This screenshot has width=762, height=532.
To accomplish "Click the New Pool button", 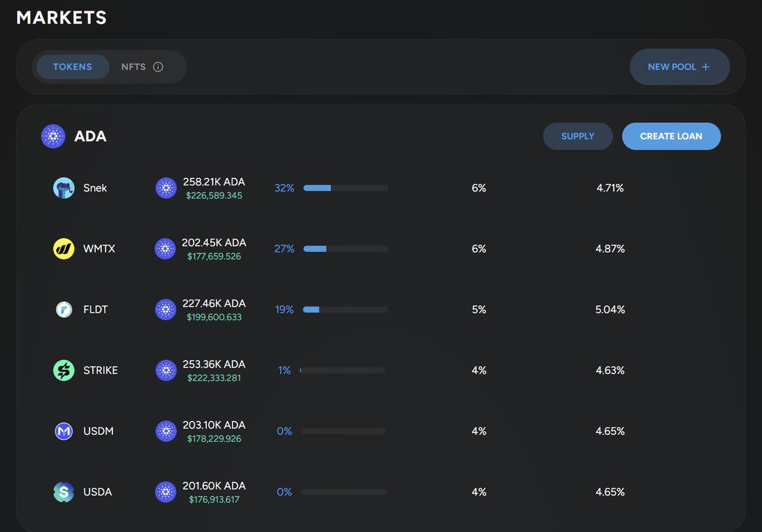I will click(x=679, y=67).
